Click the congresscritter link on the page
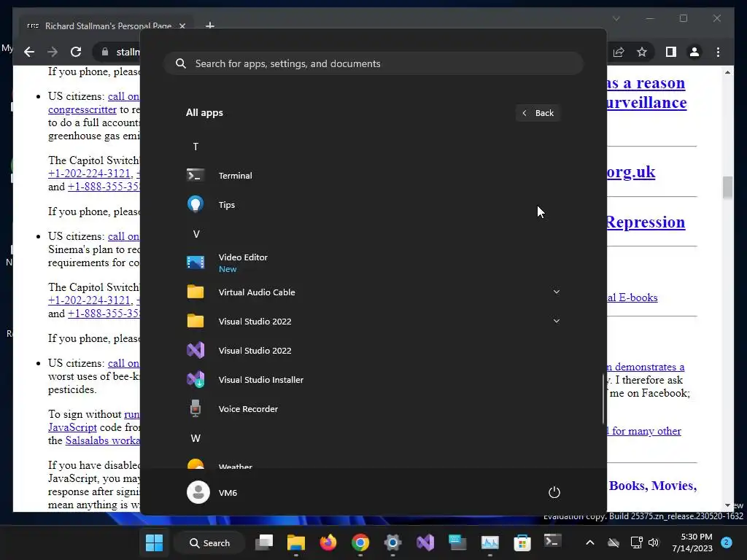The height and width of the screenshot is (560, 747). [82, 109]
